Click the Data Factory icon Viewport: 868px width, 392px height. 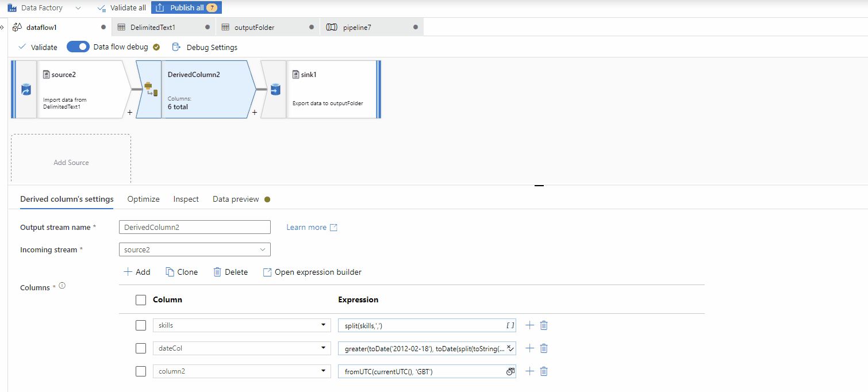tap(11, 8)
